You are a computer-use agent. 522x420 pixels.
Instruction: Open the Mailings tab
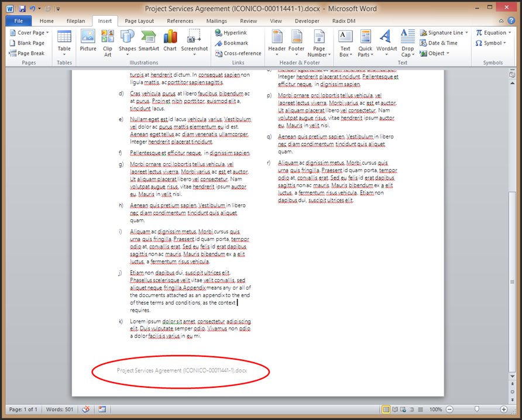tap(217, 21)
